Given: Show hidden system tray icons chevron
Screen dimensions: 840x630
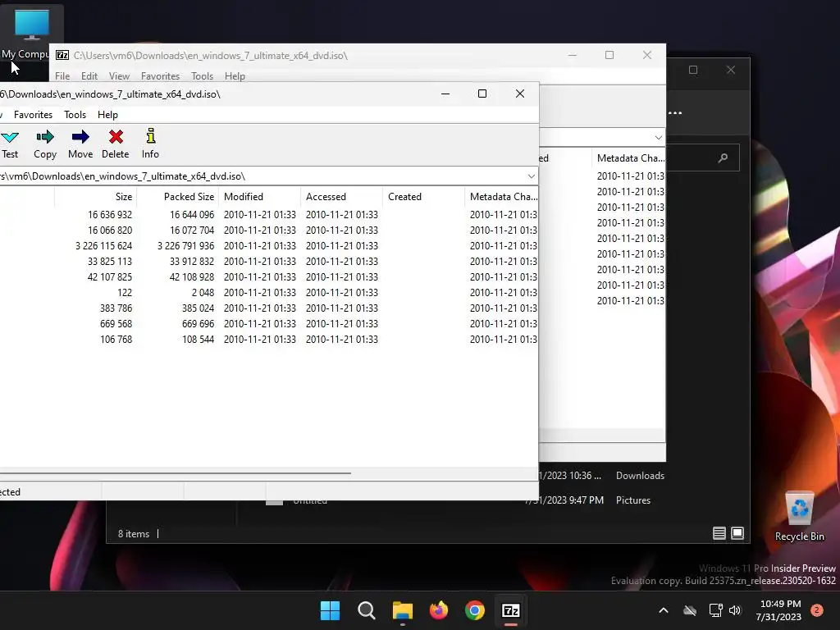Looking at the screenshot, I should (x=663, y=610).
